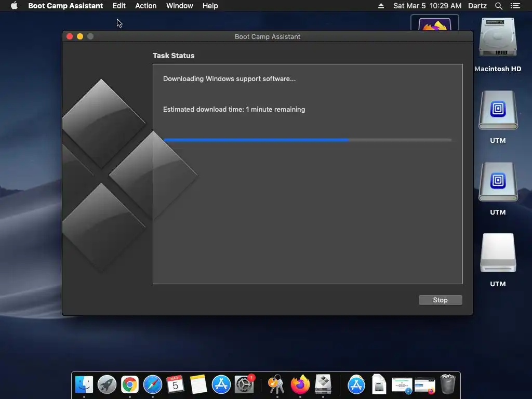Open Applications folder right of dock divider
This screenshot has height=399, width=532.
(x=356, y=384)
